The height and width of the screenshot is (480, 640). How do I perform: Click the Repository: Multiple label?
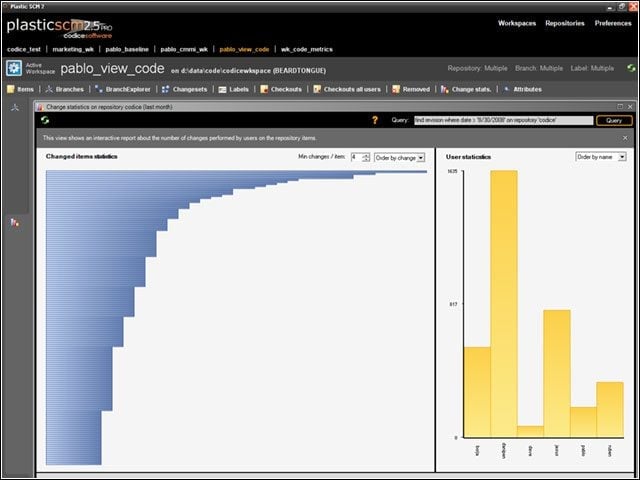[478, 68]
